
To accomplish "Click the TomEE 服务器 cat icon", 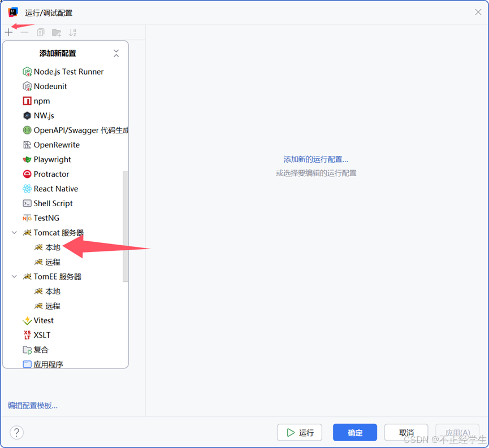I will tap(27, 276).
